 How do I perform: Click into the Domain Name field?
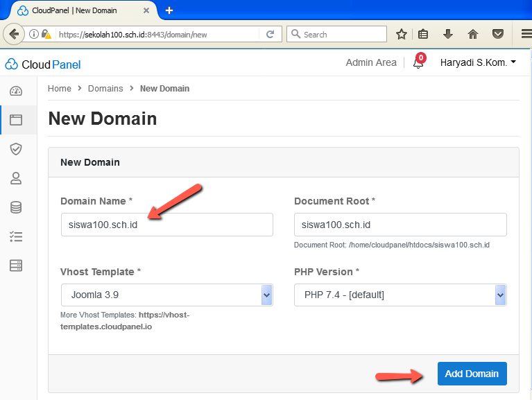[166, 225]
